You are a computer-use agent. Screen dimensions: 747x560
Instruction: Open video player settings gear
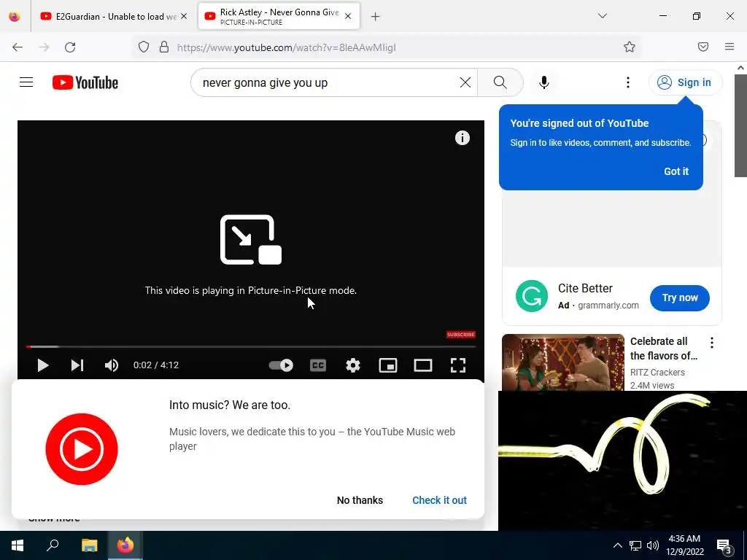[x=352, y=365]
